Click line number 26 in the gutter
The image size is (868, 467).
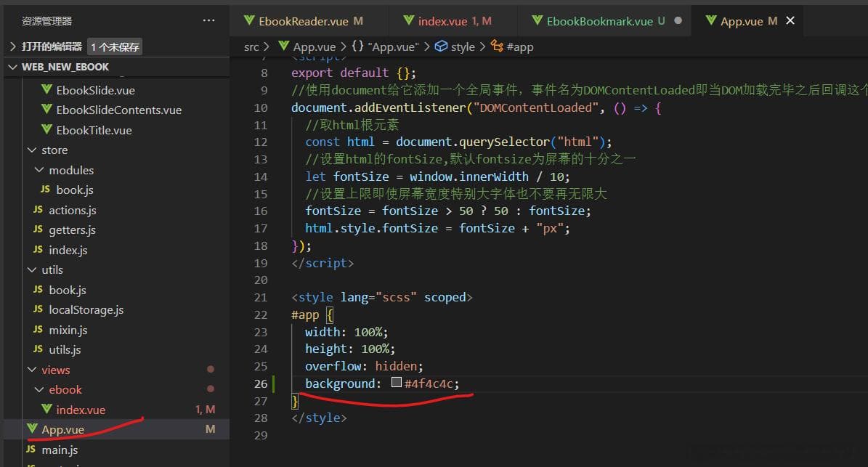pyautogui.click(x=261, y=383)
